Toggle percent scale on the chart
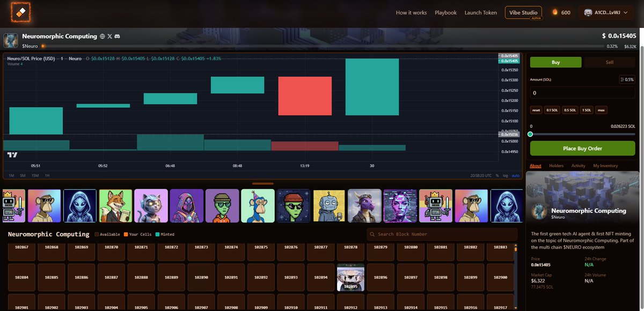 (x=497, y=176)
